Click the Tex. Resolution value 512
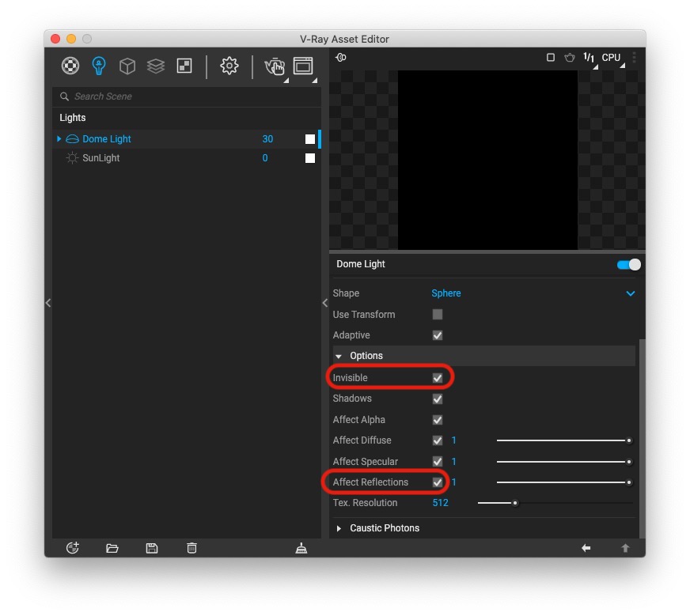 (440, 503)
